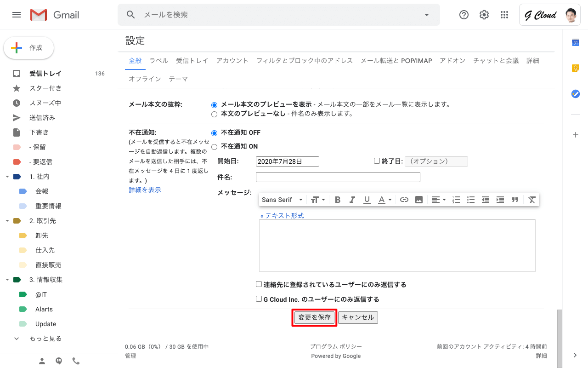Image resolution: width=588 pixels, height=368 pixels.
Task: Select 不在通知 OFF radio button
Action: pyautogui.click(x=214, y=133)
